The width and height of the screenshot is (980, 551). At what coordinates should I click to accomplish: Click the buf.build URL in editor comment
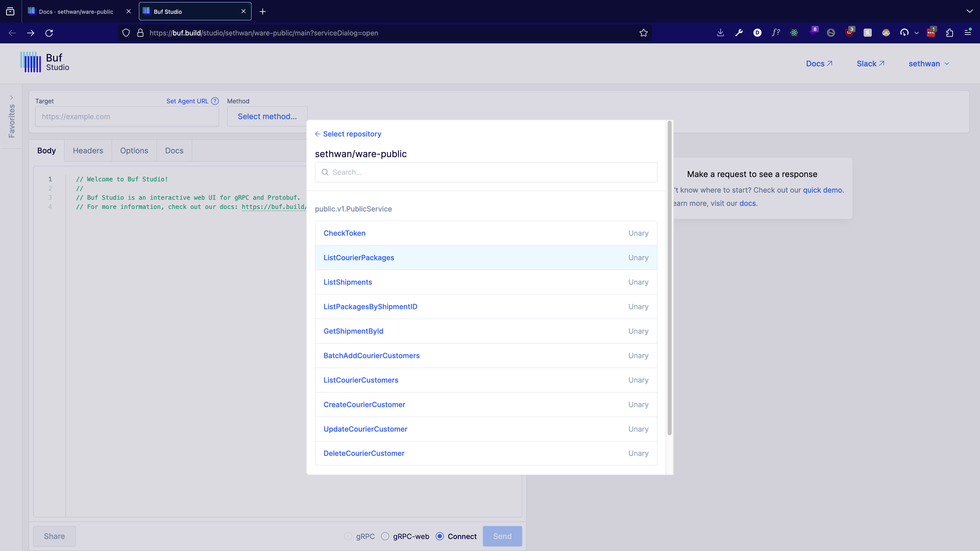coord(274,207)
